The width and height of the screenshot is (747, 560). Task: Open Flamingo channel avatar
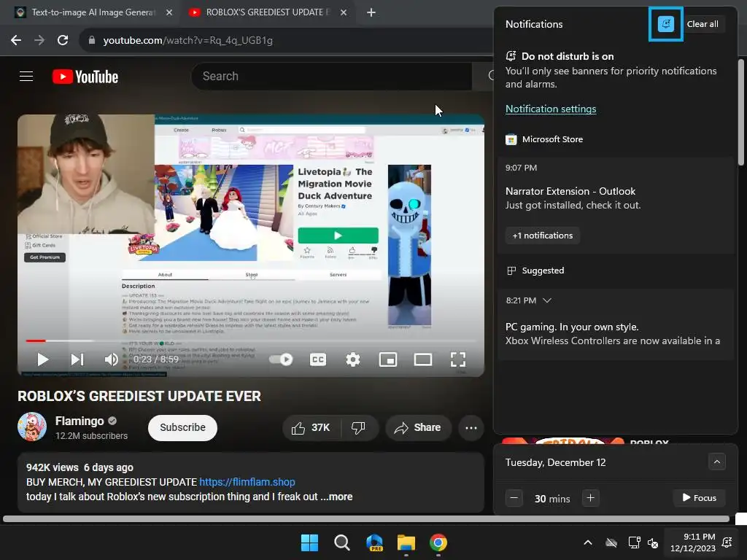click(x=32, y=427)
